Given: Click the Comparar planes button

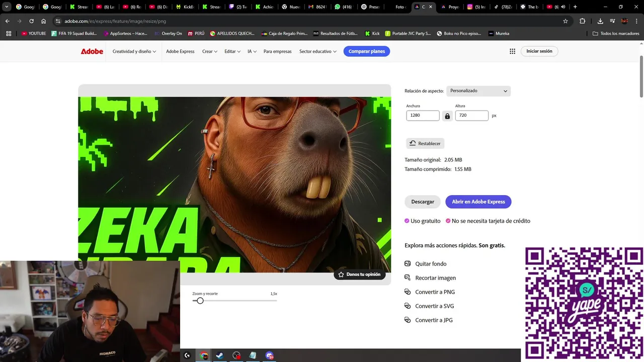Looking at the screenshot, I should tap(367, 51).
